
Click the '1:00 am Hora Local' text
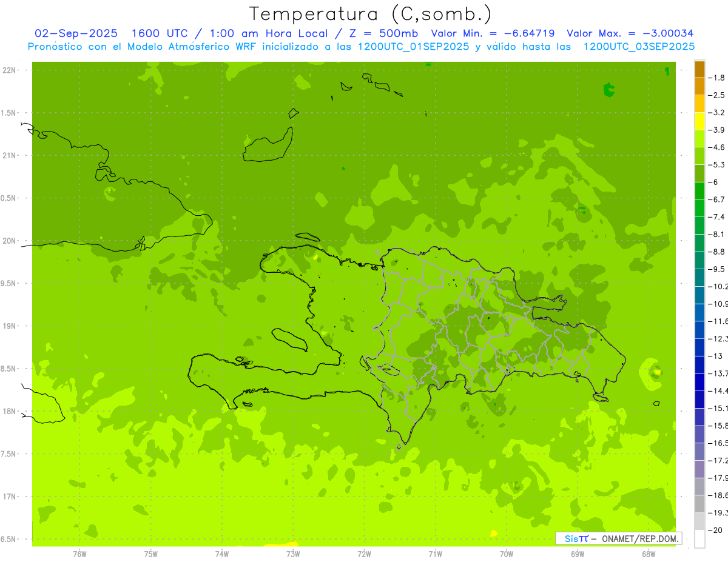(x=269, y=33)
